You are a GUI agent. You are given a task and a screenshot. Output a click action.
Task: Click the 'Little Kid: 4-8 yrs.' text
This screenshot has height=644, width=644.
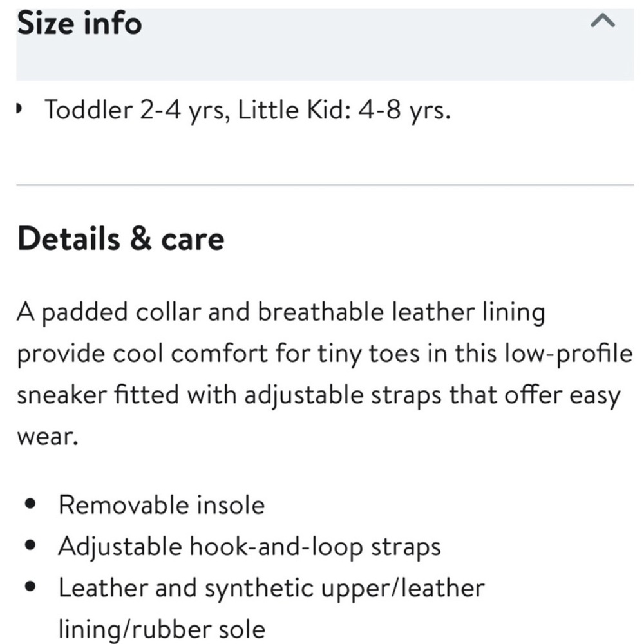pos(344,110)
